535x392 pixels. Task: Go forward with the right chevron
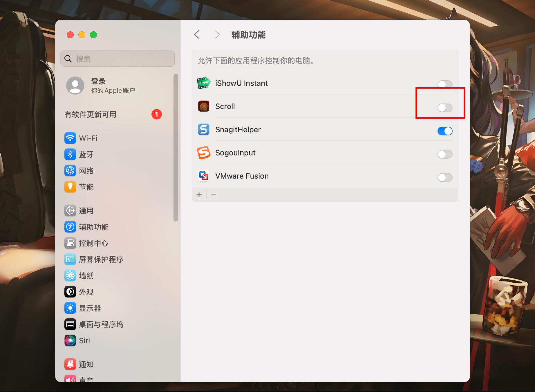pyautogui.click(x=217, y=35)
